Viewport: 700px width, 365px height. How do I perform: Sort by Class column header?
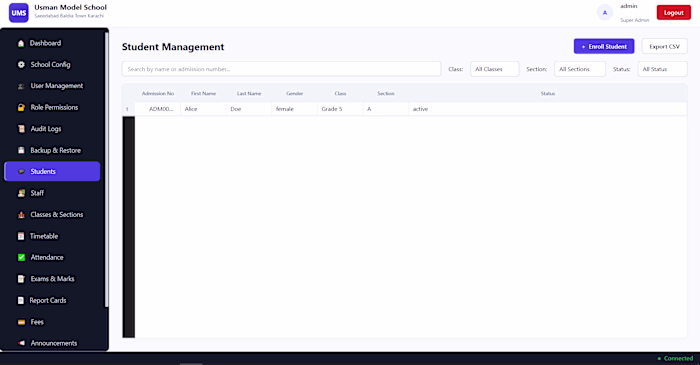[340, 94]
